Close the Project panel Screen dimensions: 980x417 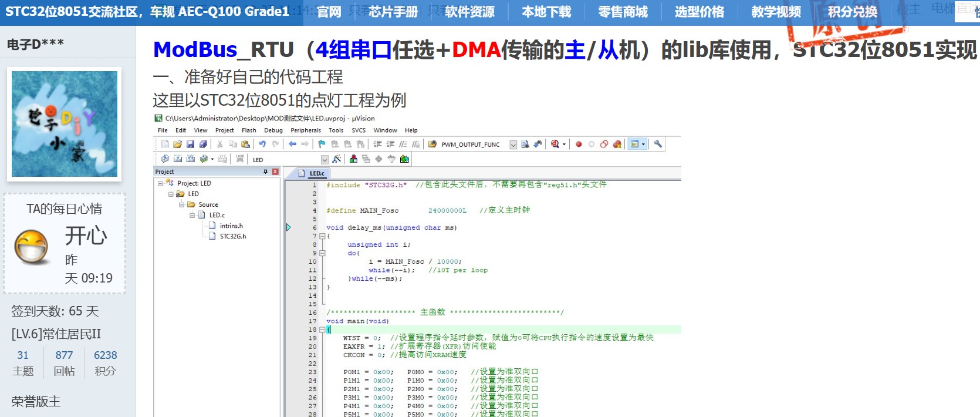[x=275, y=171]
